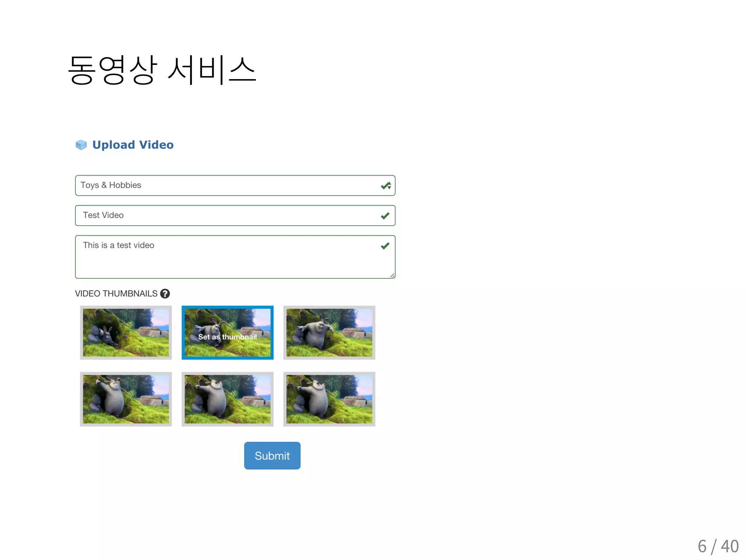Choose the highlighted 'Set as thumbnail' image
This screenshot has width=746, height=560.
pos(228,333)
